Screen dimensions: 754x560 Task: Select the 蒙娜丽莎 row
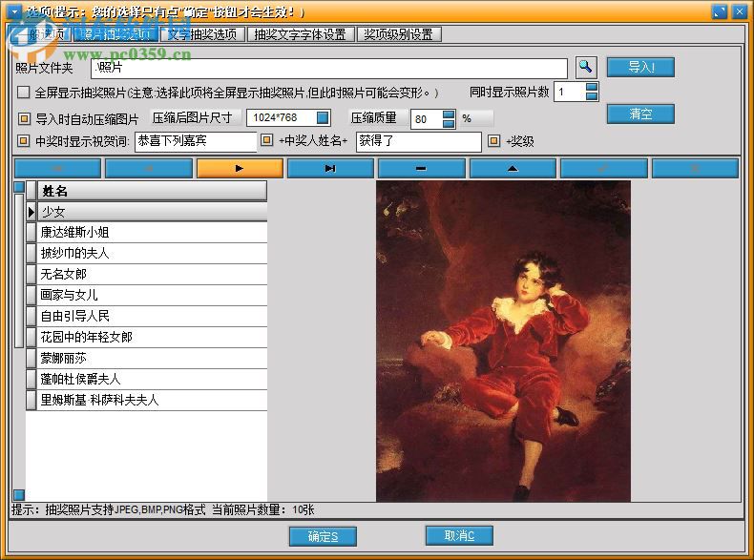tap(152, 358)
